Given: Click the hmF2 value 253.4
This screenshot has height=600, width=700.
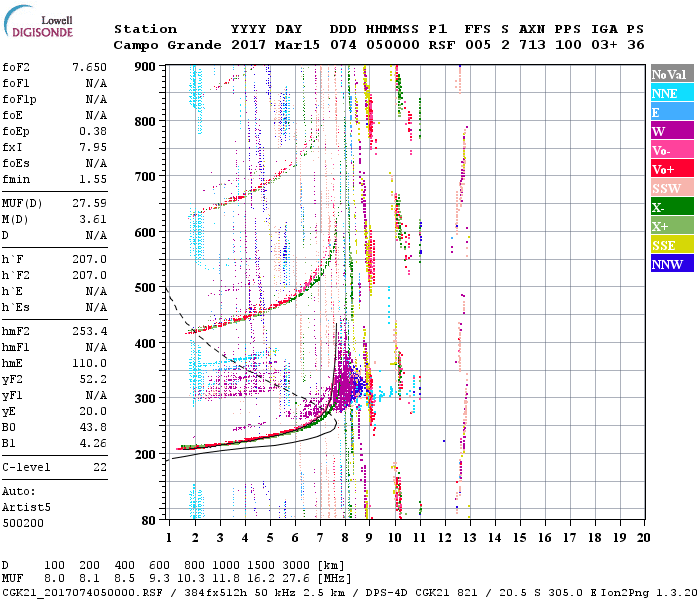Looking at the screenshot, I should 89,330.
